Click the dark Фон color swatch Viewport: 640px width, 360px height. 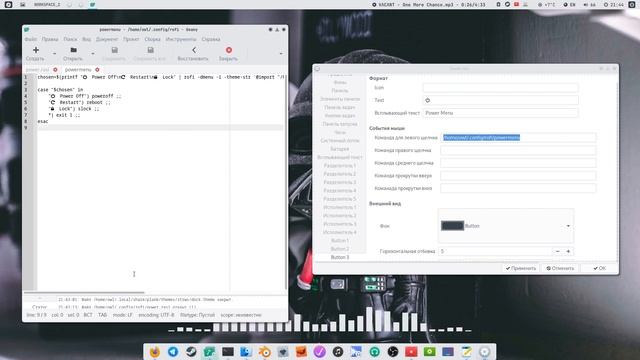(452, 226)
